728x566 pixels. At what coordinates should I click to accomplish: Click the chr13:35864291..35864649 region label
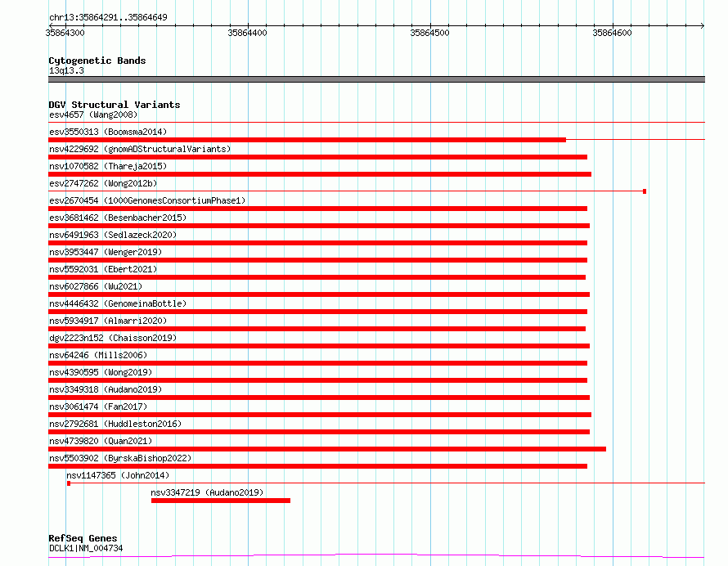pyautogui.click(x=108, y=17)
